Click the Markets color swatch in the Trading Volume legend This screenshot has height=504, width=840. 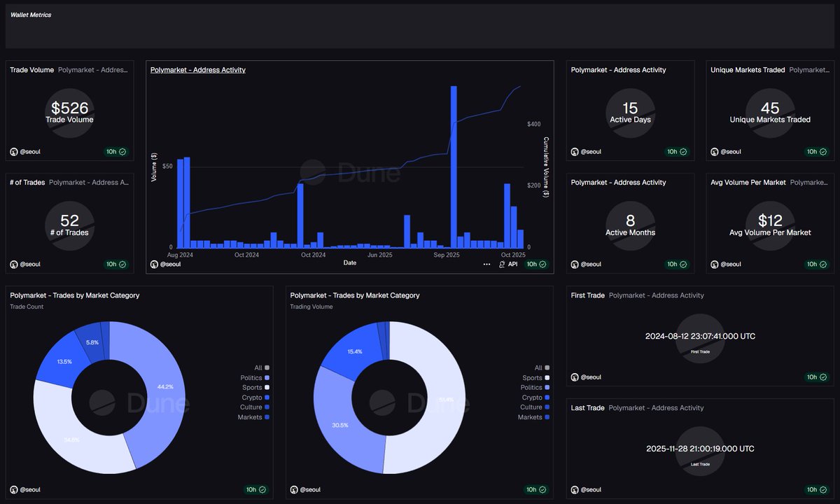point(547,417)
